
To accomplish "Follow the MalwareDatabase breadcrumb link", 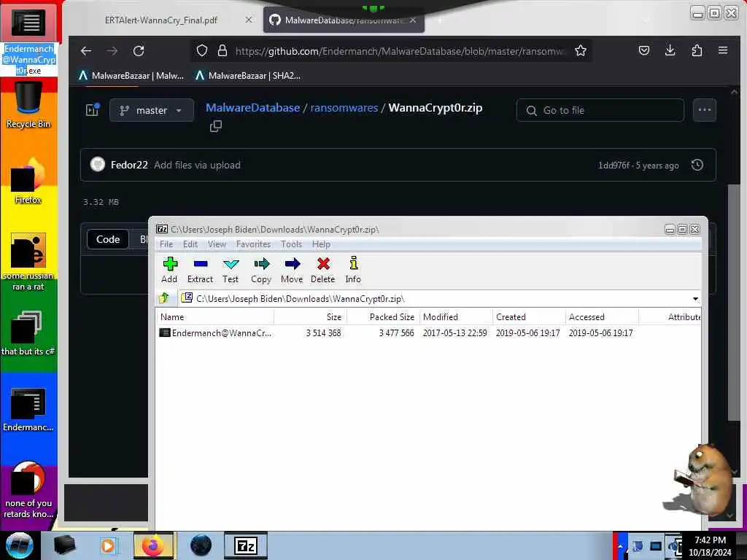I will tap(253, 108).
